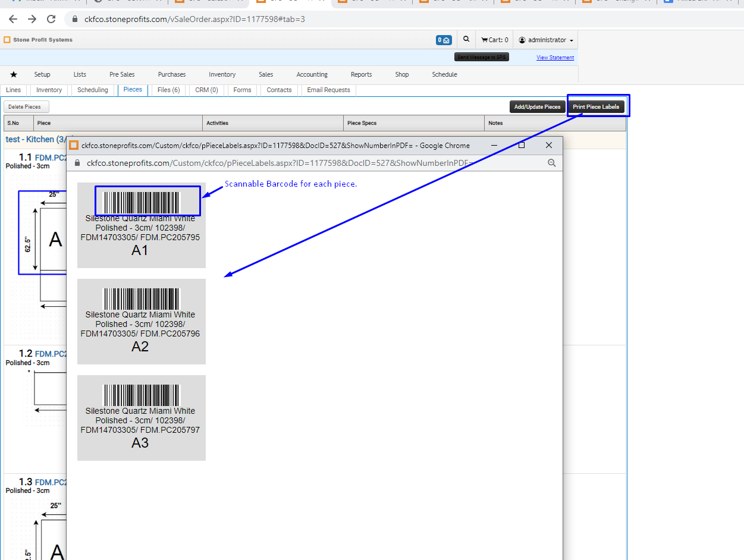Open the FDM.PC link for piece 1.2
This screenshot has width=744, height=560.
tap(51, 354)
